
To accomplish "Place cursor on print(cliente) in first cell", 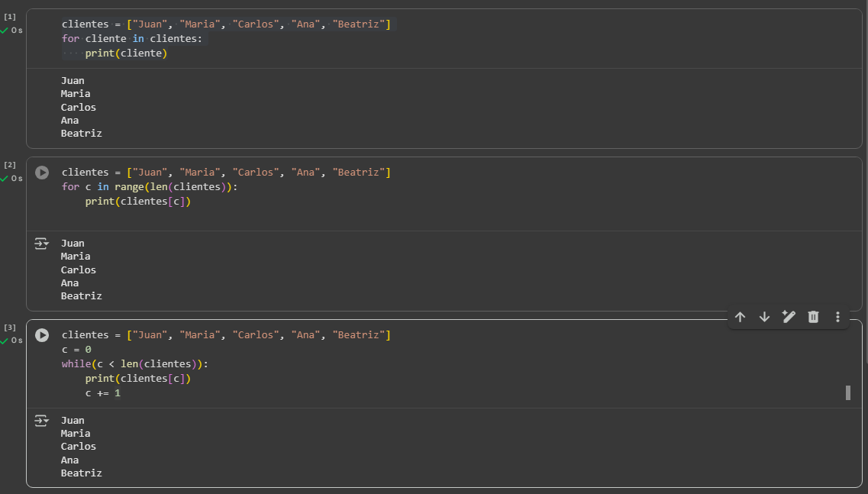I will tap(126, 53).
